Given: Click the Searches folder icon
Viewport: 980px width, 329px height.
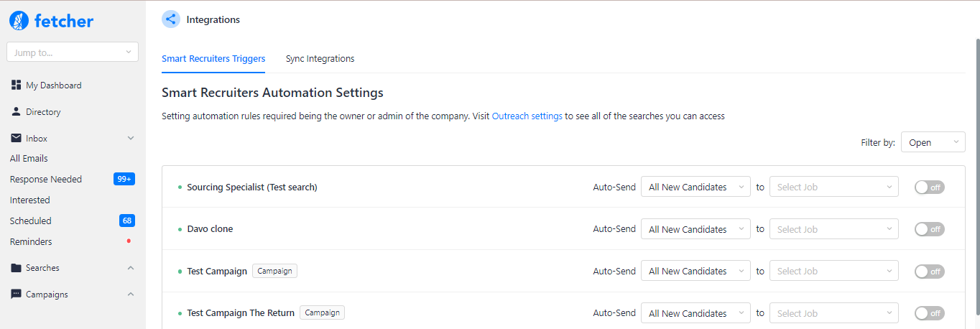Looking at the screenshot, I should pyautogui.click(x=17, y=268).
